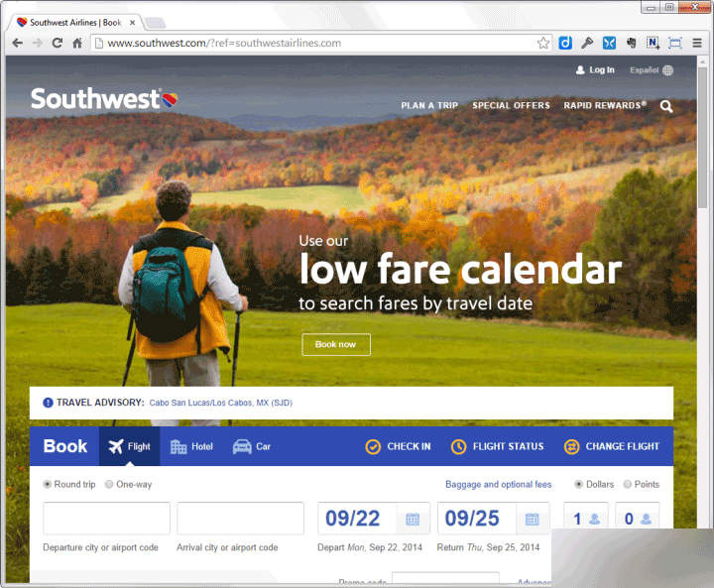Image resolution: width=714 pixels, height=588 pixels.
Task: Open Chrome's hamburger menu icon
Action: pos(697,44)
